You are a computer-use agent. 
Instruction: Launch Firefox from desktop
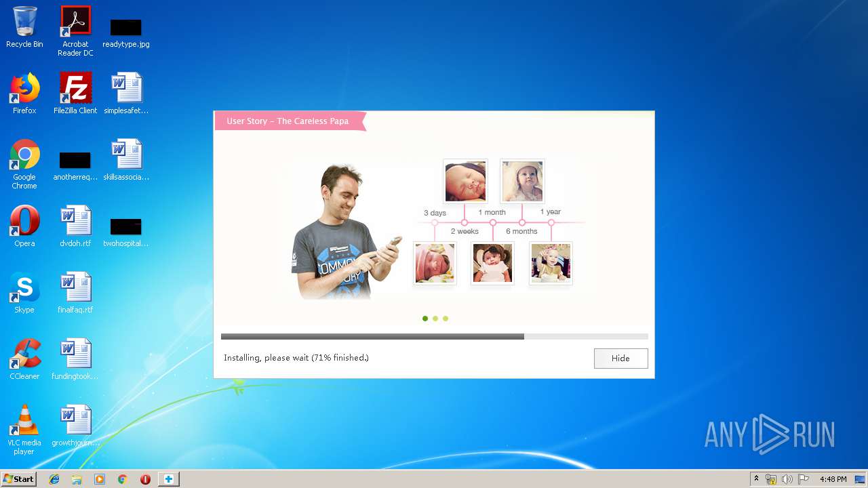pyautogui.click(x=24, y=94)
